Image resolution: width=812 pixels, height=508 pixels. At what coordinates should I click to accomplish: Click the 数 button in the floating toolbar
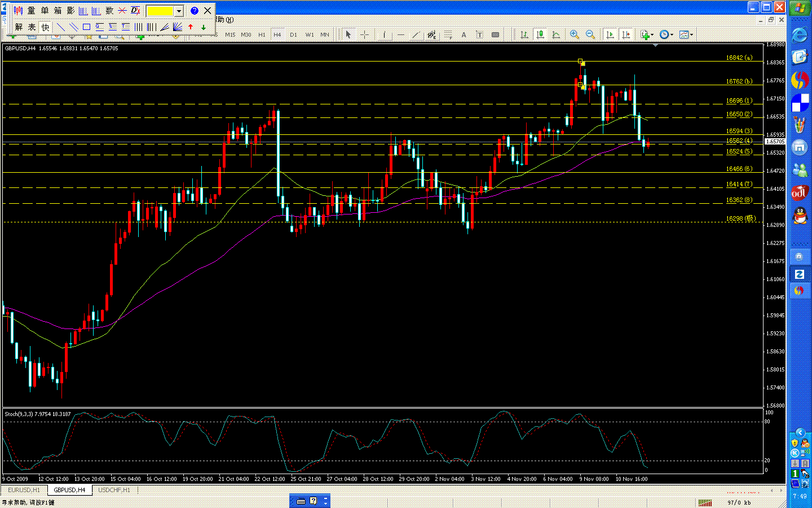tap(109, 11)
